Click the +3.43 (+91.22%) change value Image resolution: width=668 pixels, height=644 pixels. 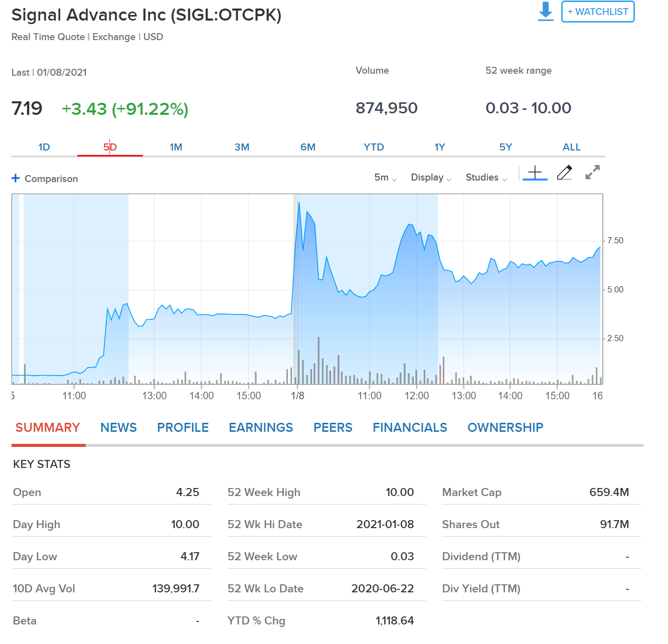click(125, 109)
